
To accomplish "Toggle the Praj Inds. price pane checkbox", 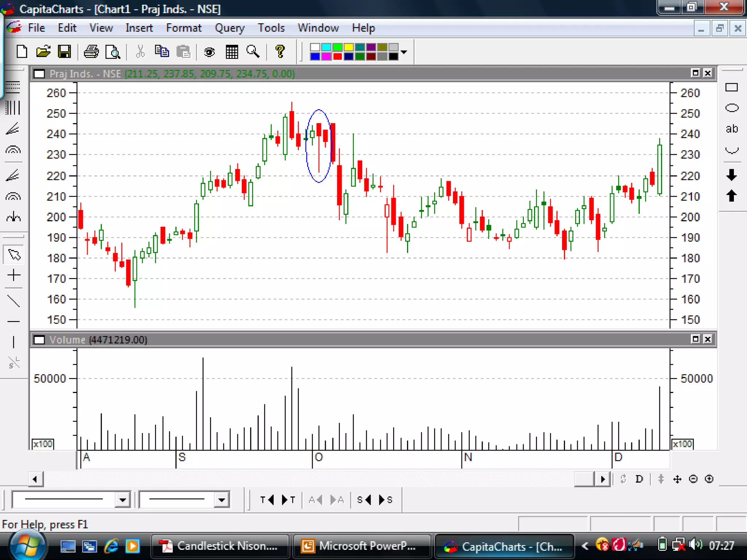I will (39, 74).
